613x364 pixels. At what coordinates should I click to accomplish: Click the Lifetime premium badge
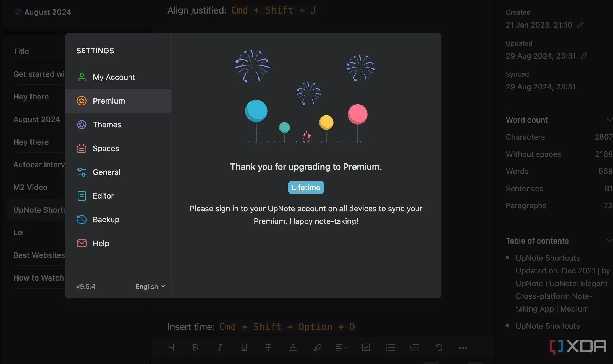(306, 188)
